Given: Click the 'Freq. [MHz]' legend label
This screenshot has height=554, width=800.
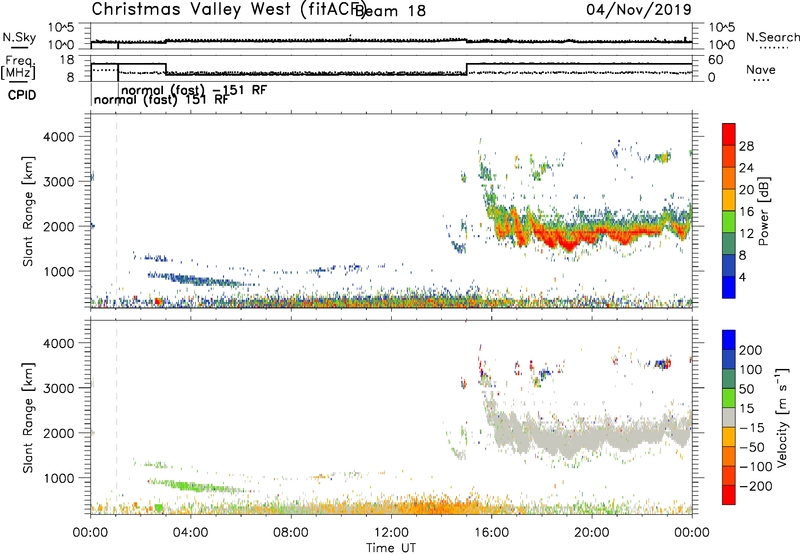Looking at the screenshot, I should 18,67.
